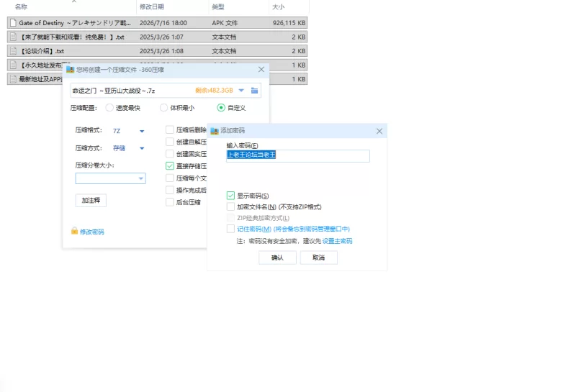Select the 【论坛介绍】.txt file row
This screenshot has width=576, height=392.
point(157,51)
